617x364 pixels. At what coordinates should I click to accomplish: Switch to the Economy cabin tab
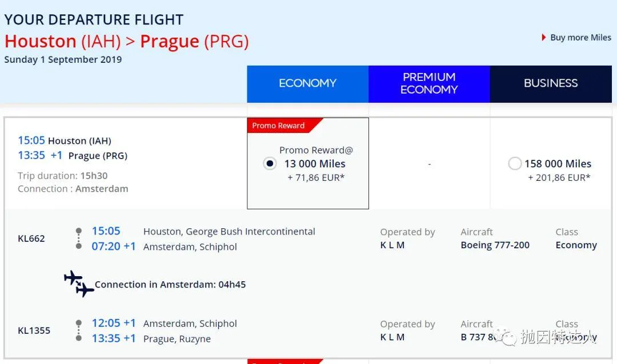point(307,84)
